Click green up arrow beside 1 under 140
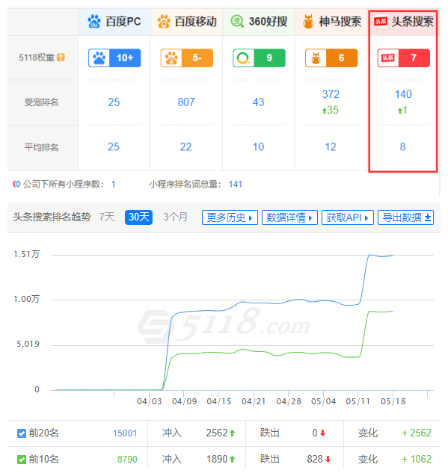Image resolution: width=448 pixels, height=476 pixels. 400,111
